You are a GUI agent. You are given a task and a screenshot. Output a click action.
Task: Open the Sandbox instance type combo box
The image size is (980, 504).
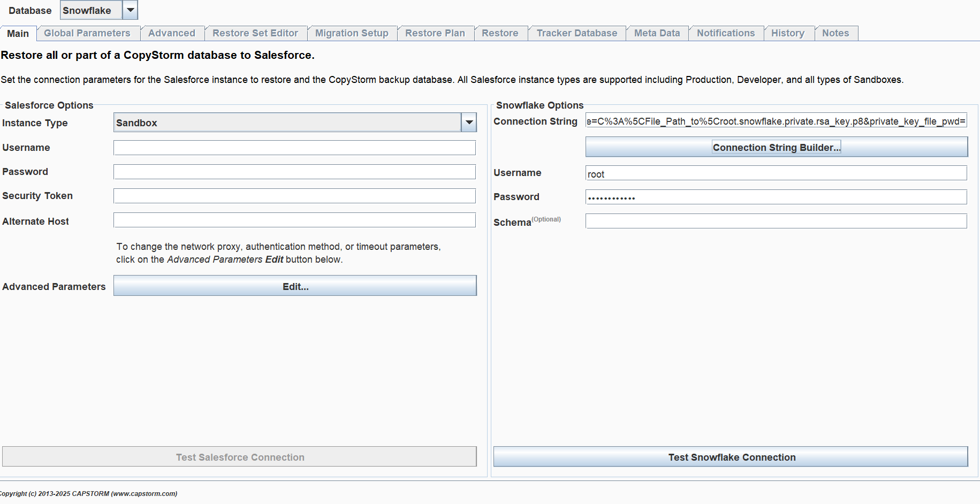tap(295, 123)
